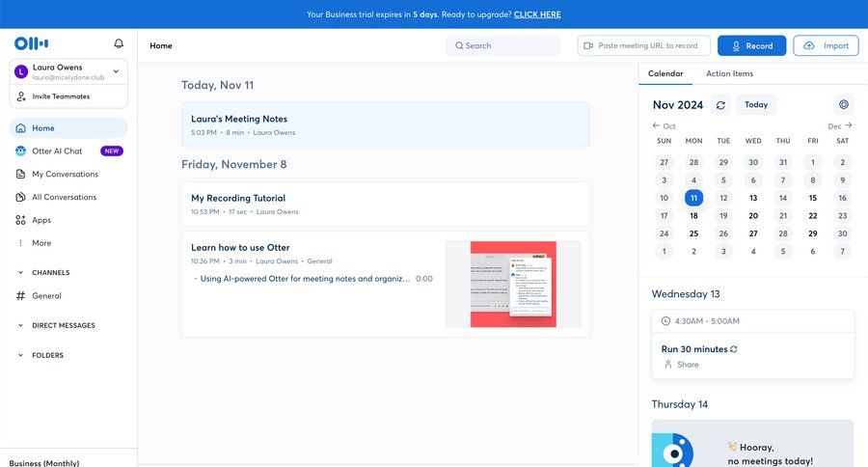Screen dimensions: 868x467
Task: Switch to the Action Items tab
Action: click(x=729, y=73)
